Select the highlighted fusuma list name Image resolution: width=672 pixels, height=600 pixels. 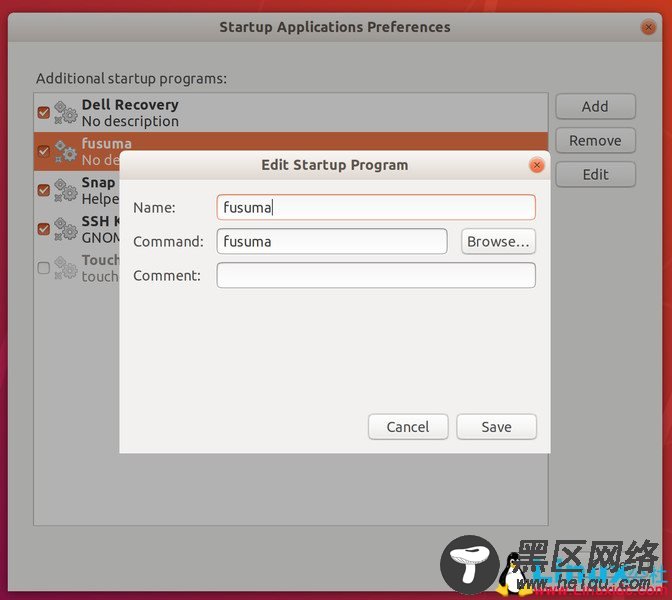tap(107, 143)
